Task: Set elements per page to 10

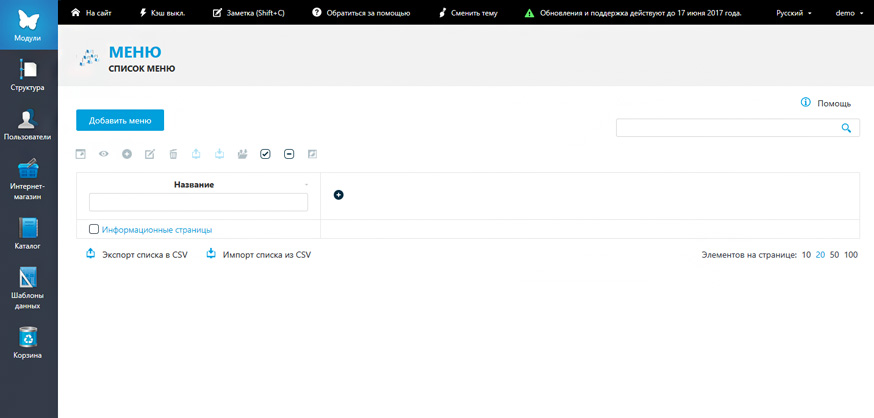Action: point(806,255)
